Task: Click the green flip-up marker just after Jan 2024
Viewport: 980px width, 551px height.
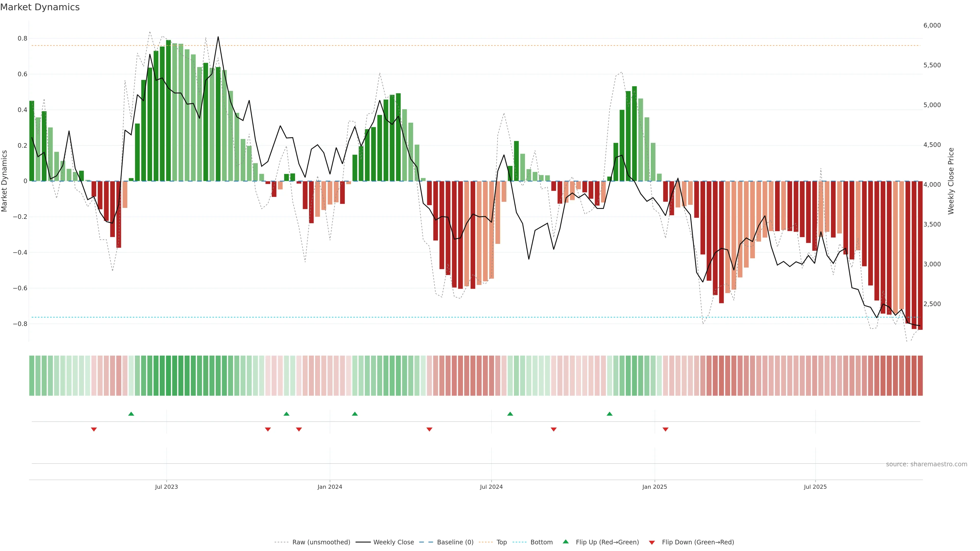Action: click(x=355, y=414)
